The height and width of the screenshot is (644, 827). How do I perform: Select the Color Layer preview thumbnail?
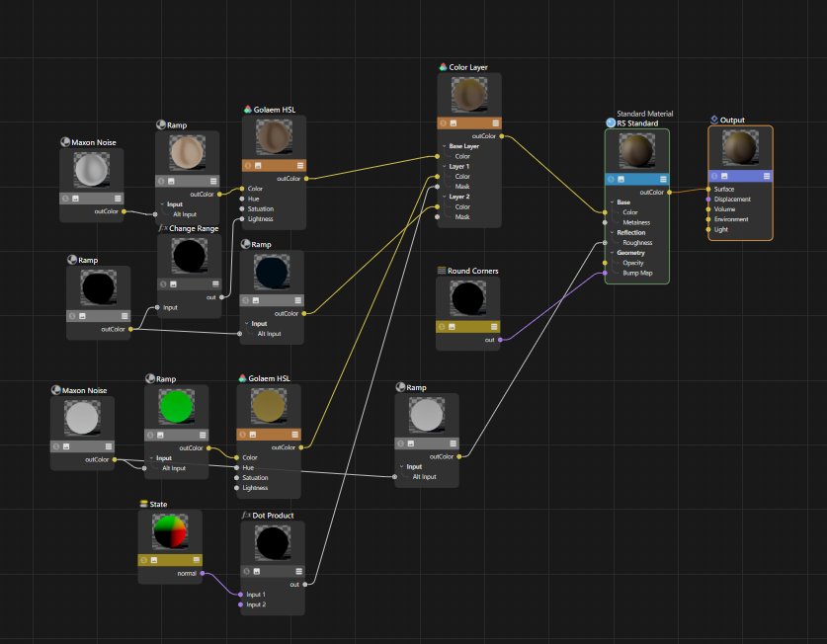pos(469,95)
